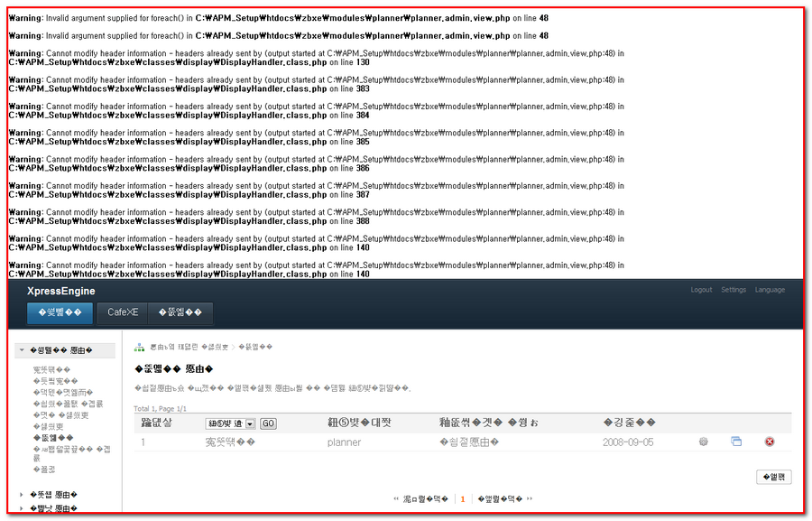Select the active blue tab beside CafeXE
This screenshot has height=521, width=812.
click(60, 313)
